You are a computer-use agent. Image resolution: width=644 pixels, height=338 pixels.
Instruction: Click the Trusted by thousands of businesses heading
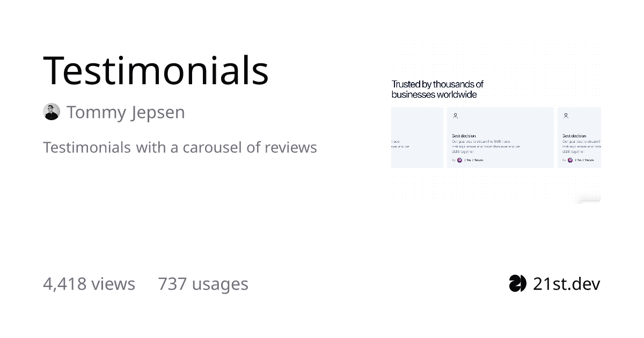[x=437, y=89]
